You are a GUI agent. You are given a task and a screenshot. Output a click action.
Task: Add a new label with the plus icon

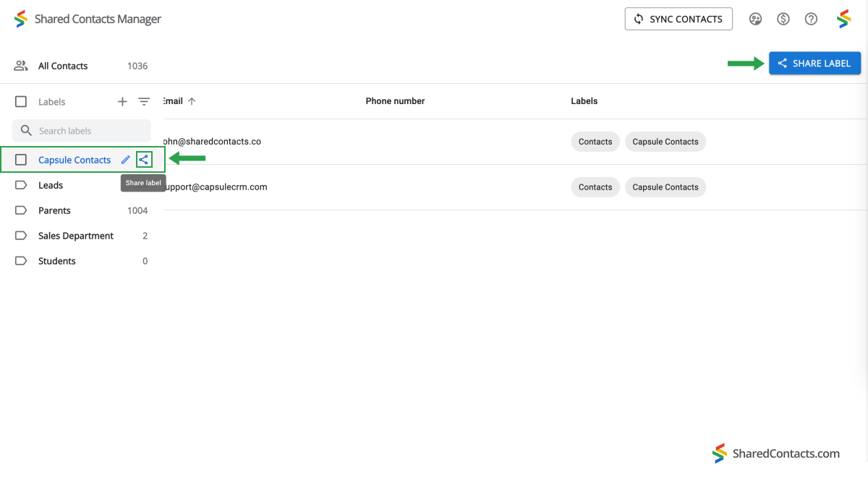tap(122, 102)
